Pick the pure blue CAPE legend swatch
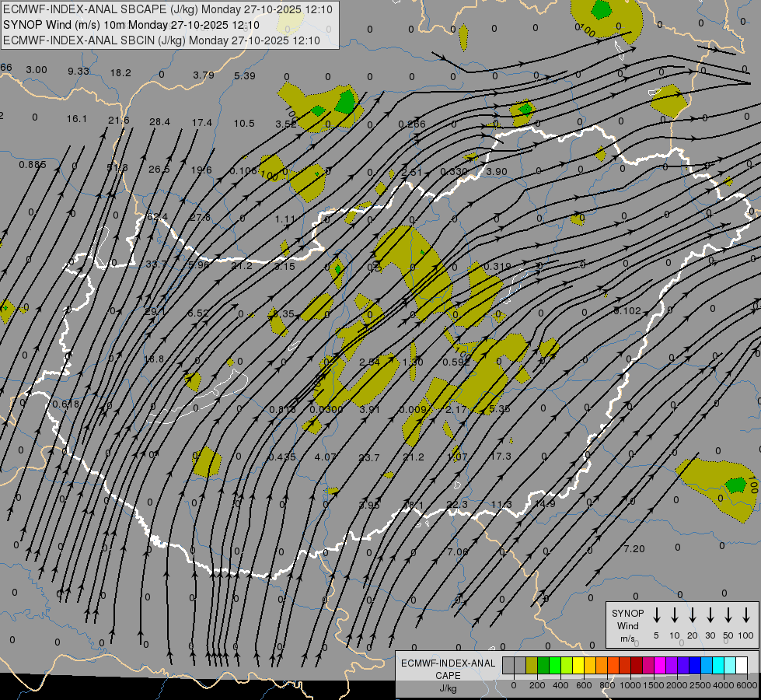Viewport: 761px width, 700px height. [695, 666]
